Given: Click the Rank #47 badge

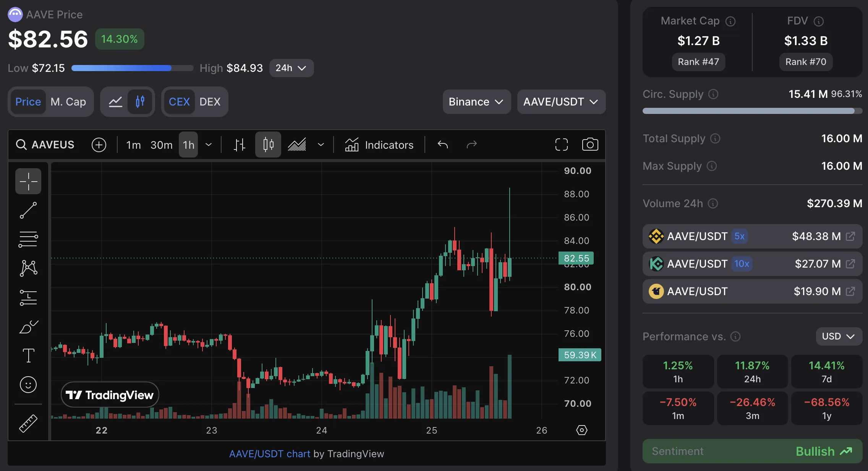Looking at the screenshot, I should (x=698, y=62).
